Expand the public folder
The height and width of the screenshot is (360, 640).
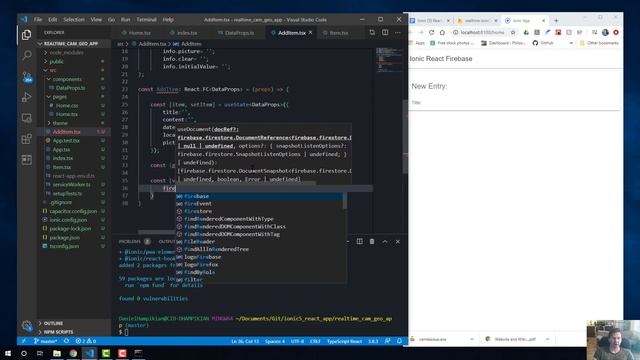(x=57, y=62)
